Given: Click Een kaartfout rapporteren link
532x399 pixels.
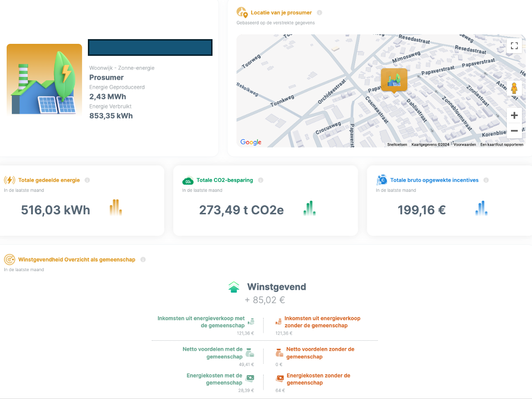Looking at the screenshot, I should click(x=501, y=145).
